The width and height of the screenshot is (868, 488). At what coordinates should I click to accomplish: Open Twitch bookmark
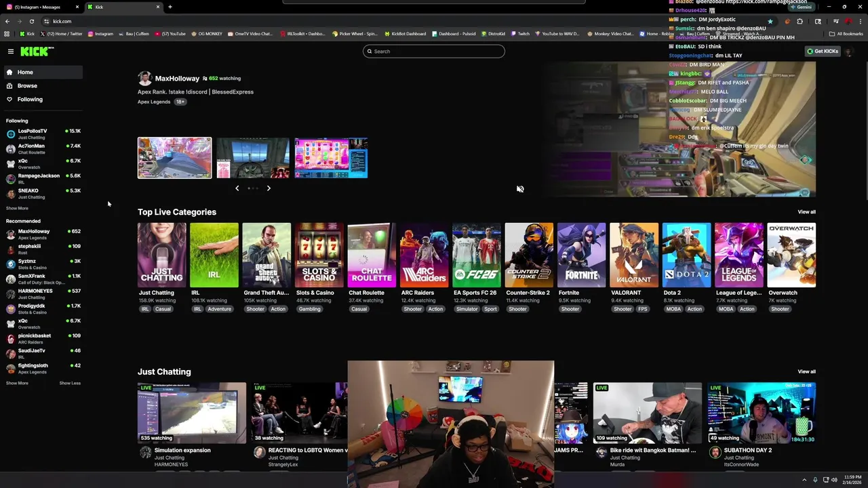pyautogui.click(x=520, y=33)
